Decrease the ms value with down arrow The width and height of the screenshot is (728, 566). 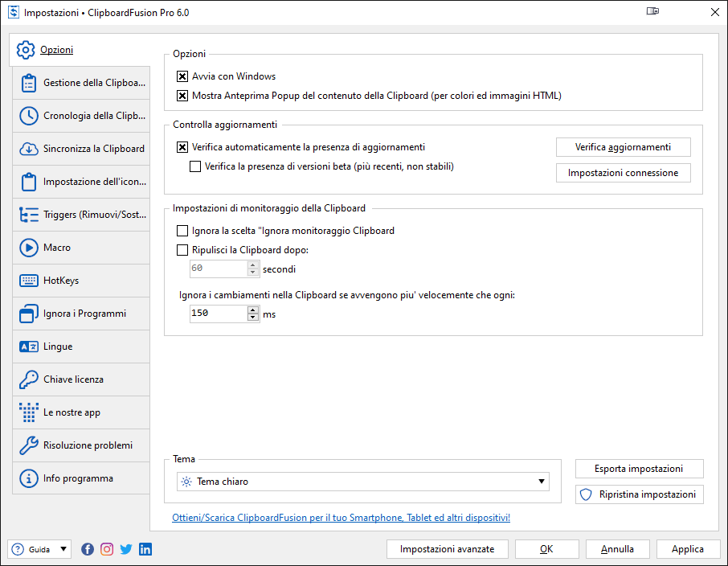253,318
